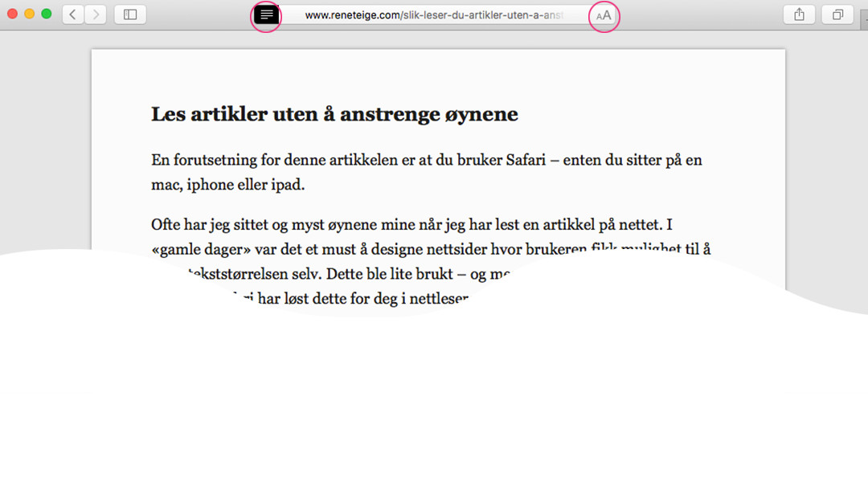Go forward to the next page
The height and width of the screenshot is (482, 868).
tap(96, 14)
